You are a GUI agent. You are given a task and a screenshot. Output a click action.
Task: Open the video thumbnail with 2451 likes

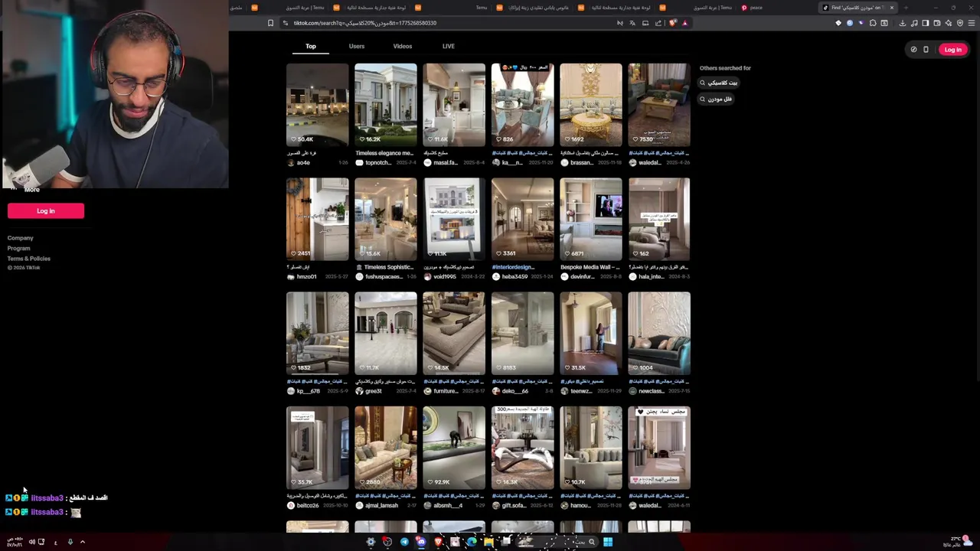coord(317,219)
